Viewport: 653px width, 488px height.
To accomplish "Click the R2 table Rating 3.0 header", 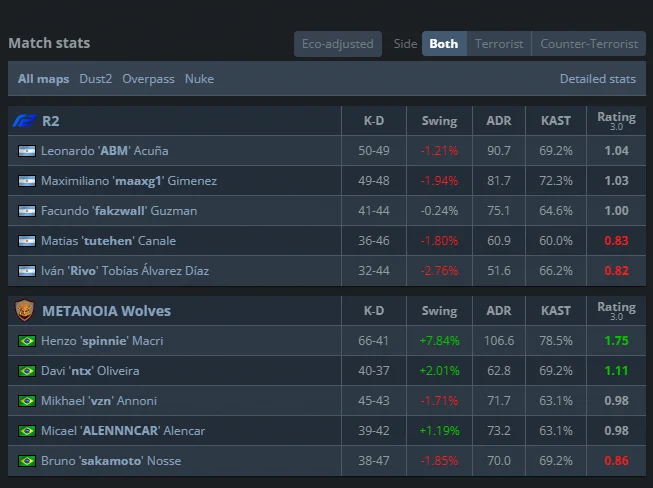I will pos(616,121).
